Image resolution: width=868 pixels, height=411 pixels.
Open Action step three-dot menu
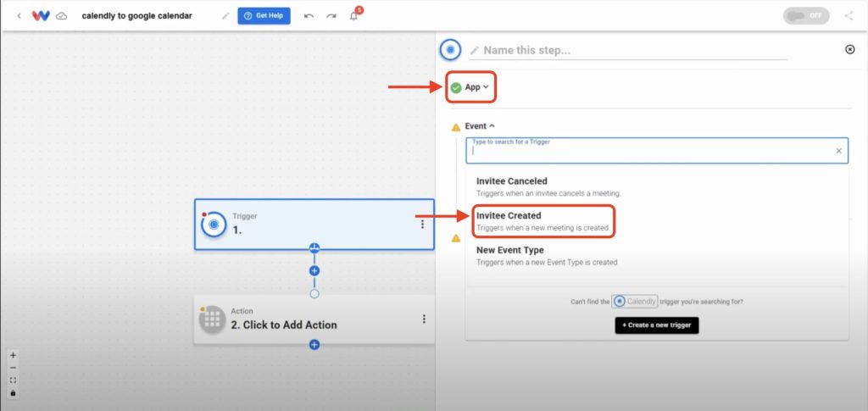(424, 319)
